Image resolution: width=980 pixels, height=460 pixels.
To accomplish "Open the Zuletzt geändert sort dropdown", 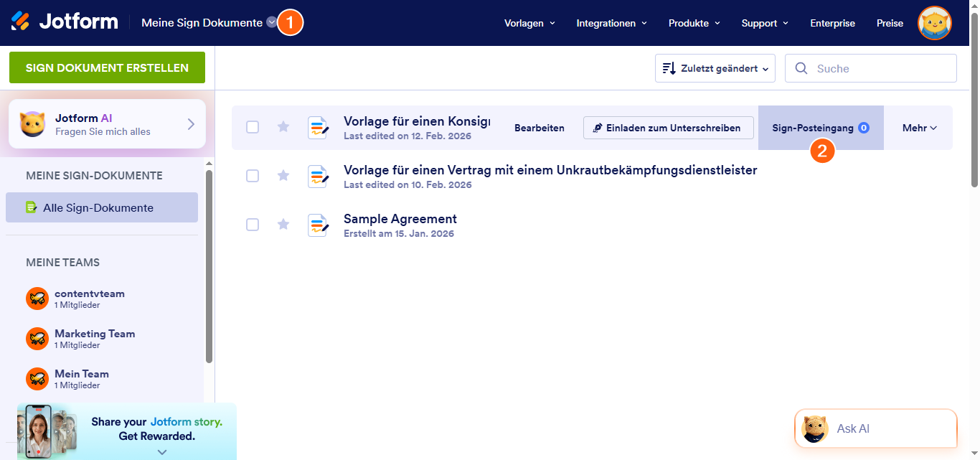I will point(714,67).
